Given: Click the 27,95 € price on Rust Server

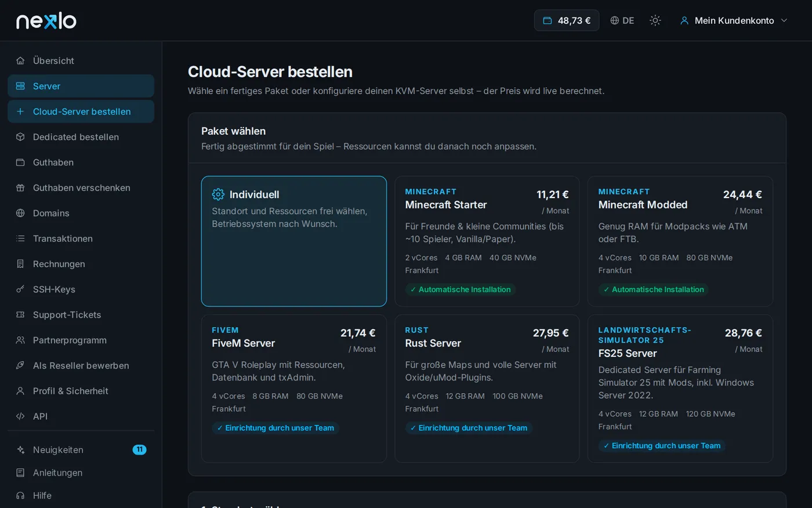Looking at the screenshot, I should [x=550, y=333].
